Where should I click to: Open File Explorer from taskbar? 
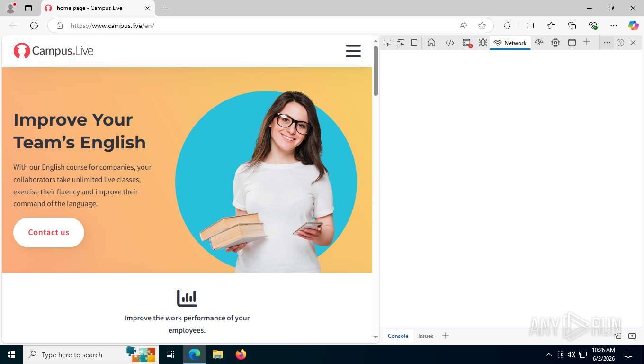[x=217, y=355]
